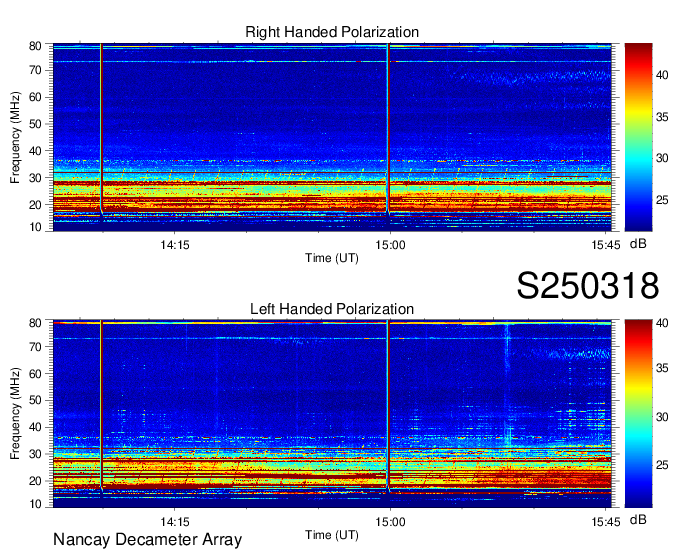The width and height of the screenshot is (680, 552).
Task: Click the 25 dB colorbar label on top plot
Action: [x=662, y=200]
